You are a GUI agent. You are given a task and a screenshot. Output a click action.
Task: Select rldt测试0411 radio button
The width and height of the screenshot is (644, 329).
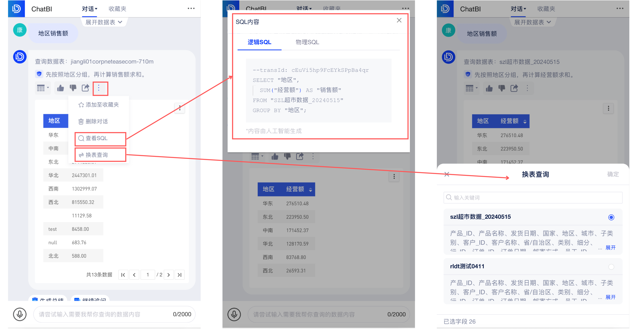coord(611,267)
